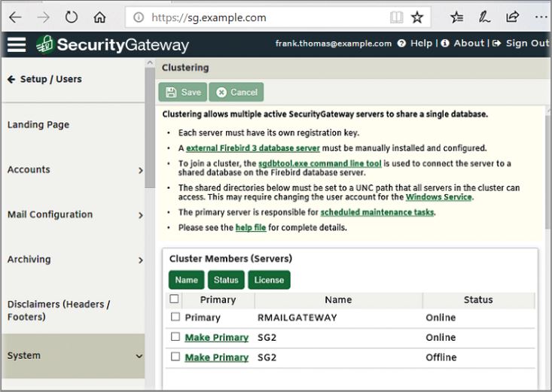Check the checkbox for online SG2 server

(x=175, y=337)
